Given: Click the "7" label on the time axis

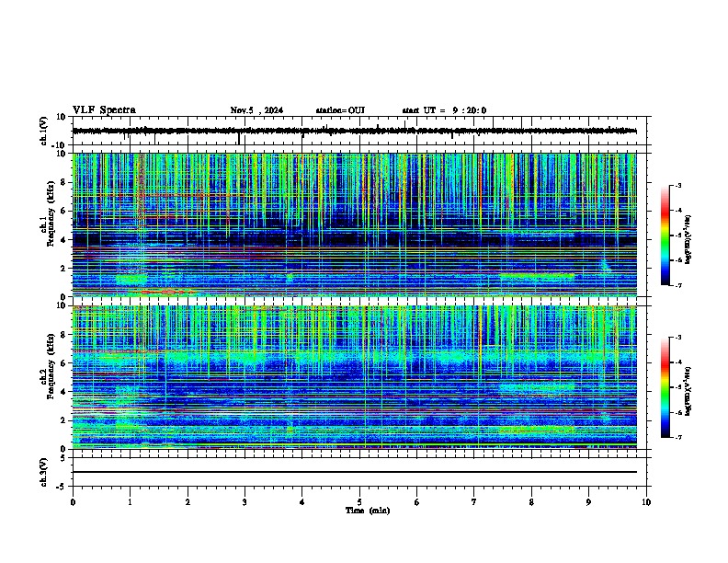Looking at the screenshot, I should [474, 502].
